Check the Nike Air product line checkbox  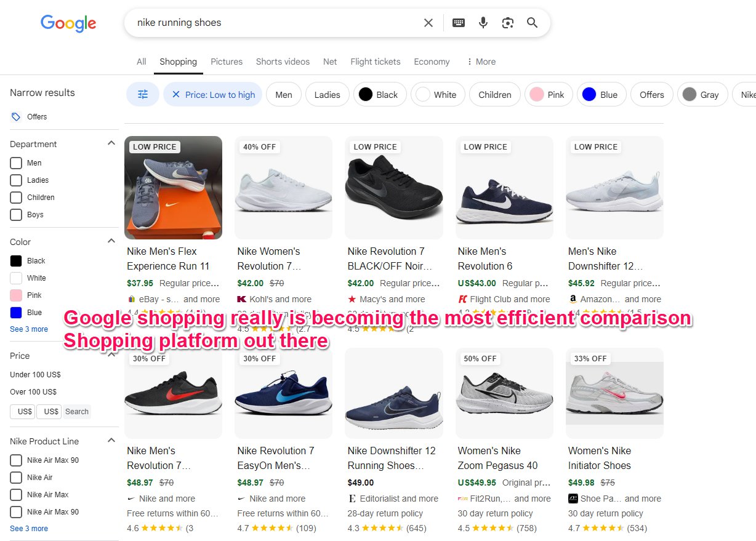click(x=16, y=478)
